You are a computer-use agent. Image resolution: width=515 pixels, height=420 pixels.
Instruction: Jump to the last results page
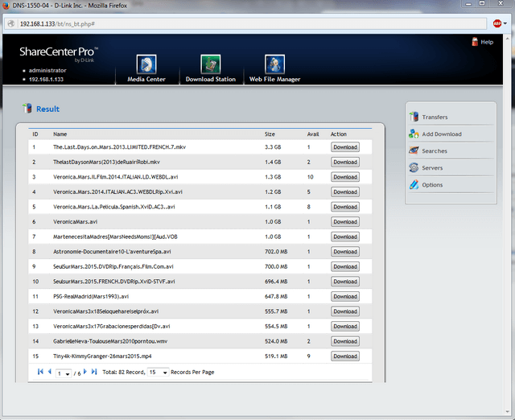(x=94, y=372)
